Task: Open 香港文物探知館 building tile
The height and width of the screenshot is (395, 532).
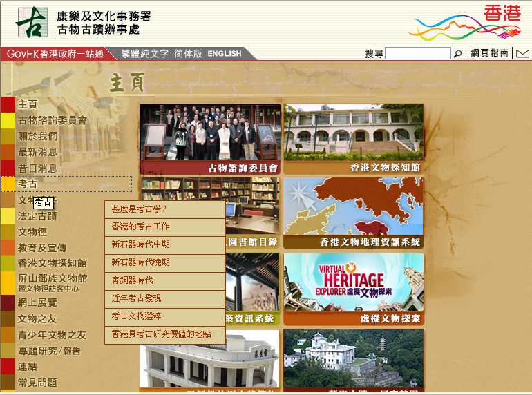Action: coord(354,139)
